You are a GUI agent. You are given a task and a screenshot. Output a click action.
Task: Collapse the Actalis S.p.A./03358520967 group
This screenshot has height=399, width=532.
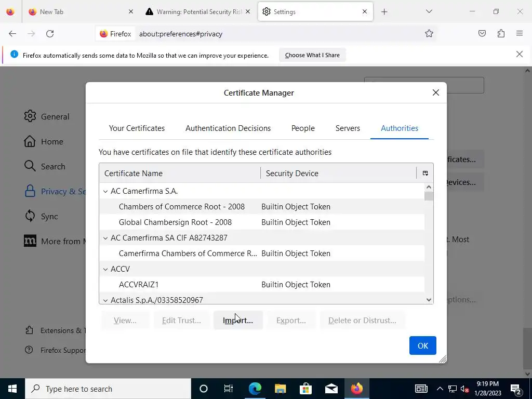tap(105, 300)
